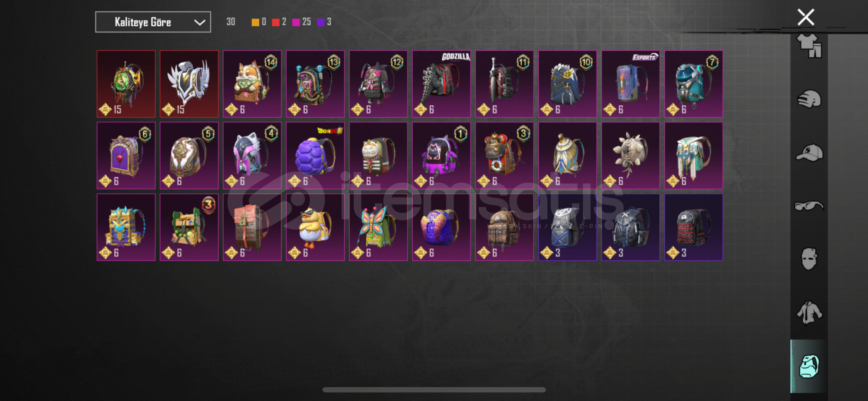Filter by pink quality swatch
This screenshot has width=868, height=401.
tap(296, 22)
